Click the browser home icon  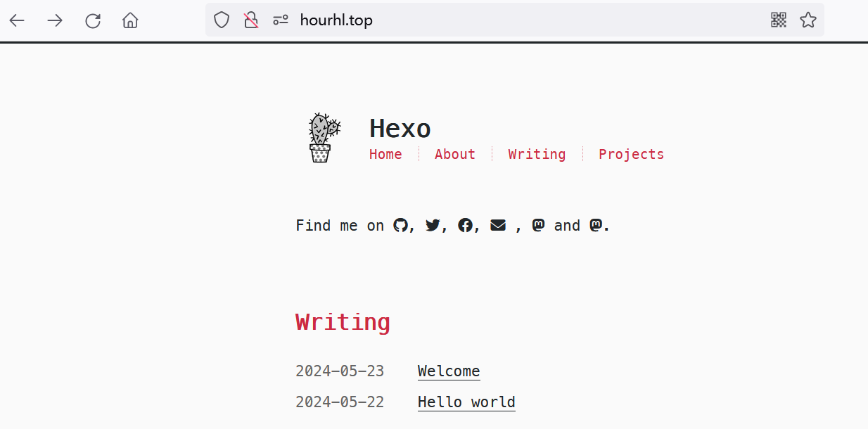coord(129,20)
